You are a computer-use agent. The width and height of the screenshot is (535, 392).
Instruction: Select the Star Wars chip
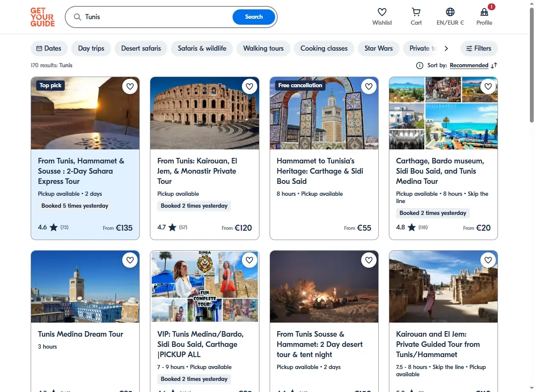point(379,49)
